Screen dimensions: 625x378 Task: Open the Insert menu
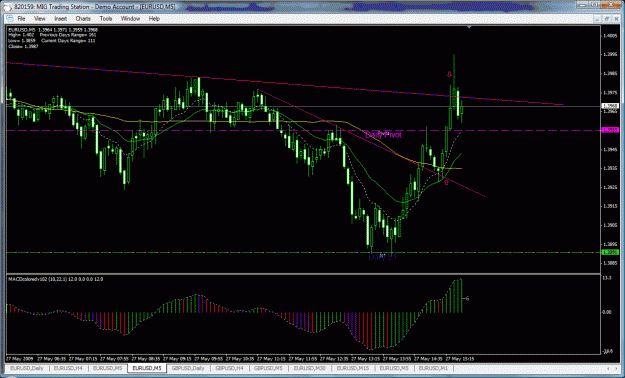point(61,19)
